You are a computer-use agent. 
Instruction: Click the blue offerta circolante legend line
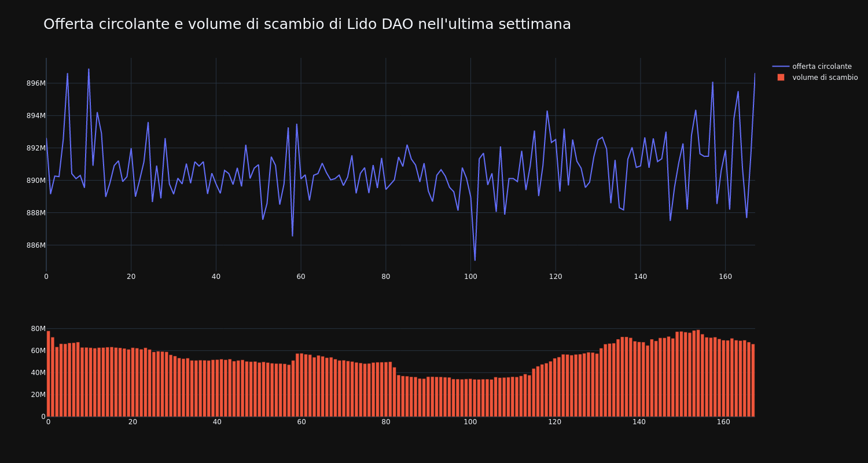tap(781, 67)
